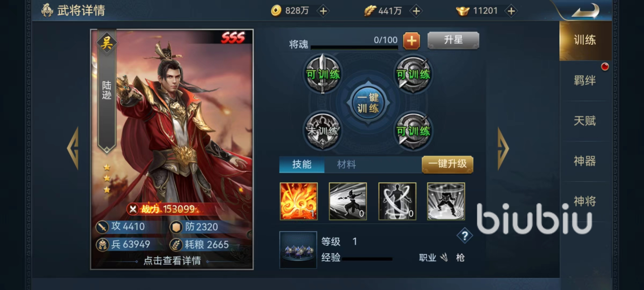Open troop unit thumbnail beside 等级
This screenshot has width=644, height=290.
pyautogui.click(x=298, y=250)
